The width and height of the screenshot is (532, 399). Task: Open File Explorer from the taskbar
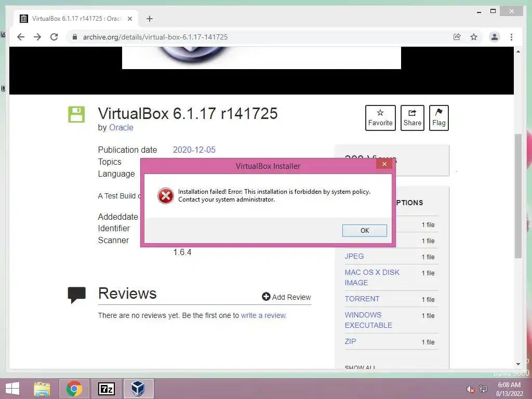click(42, 389)
